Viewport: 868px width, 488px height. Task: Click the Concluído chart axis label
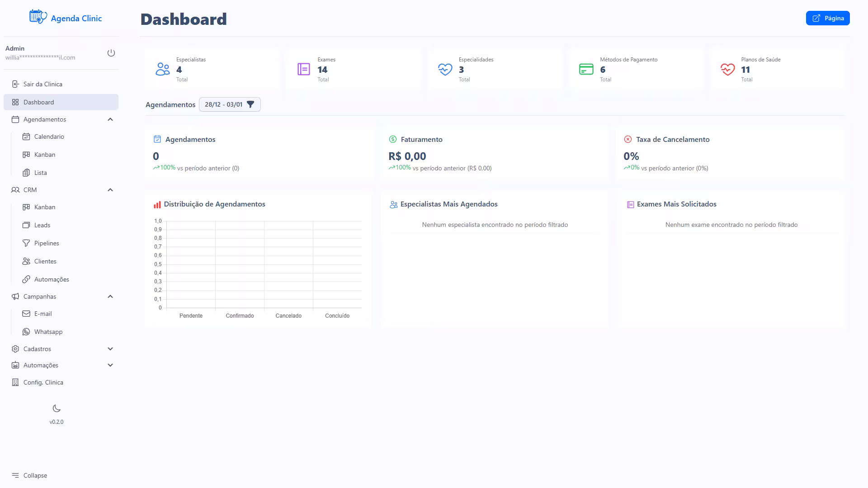click(337, 316)
